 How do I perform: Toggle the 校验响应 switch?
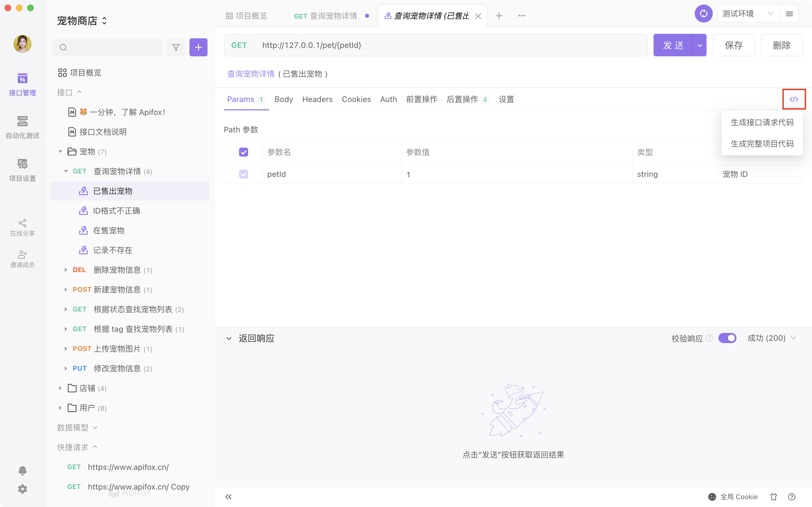pyautogui.click(x=727, y=338)
